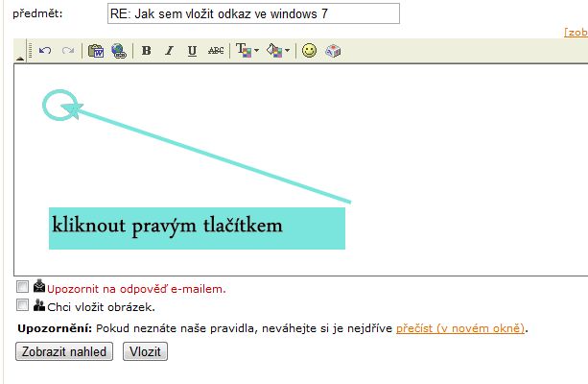Click the text color icon
The width and height of the screenshot is (588, 384).
(x=244, y=50)
